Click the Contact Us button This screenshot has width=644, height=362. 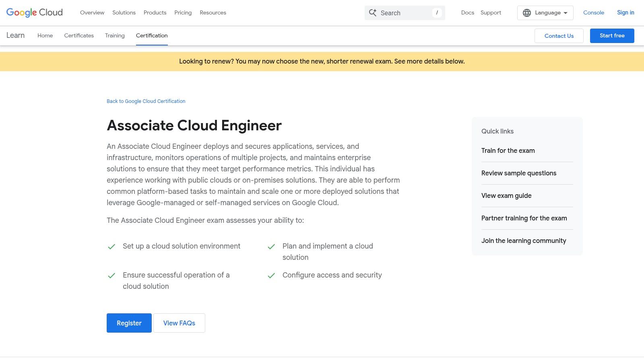click(559, 35)
